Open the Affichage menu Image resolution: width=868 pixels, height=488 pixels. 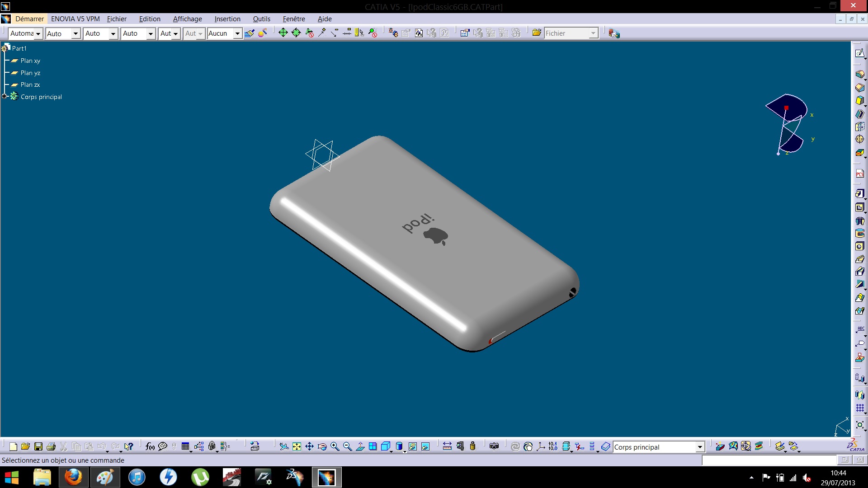187,19
